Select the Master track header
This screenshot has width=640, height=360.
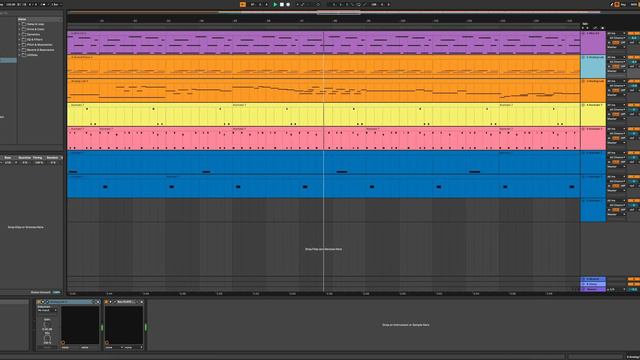pos(593,289)
